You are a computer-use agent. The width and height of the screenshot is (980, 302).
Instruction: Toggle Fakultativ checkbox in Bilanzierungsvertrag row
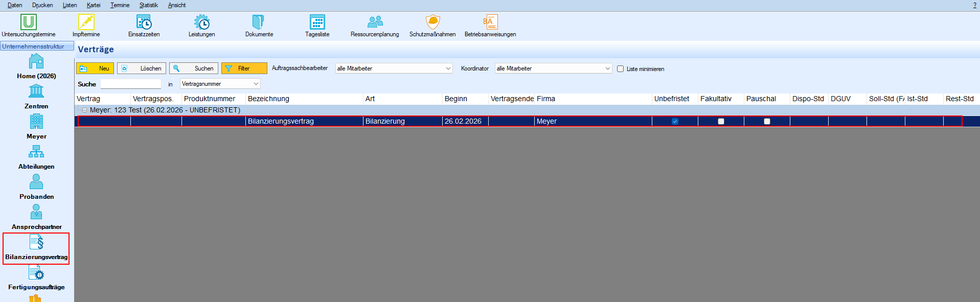coord(721,121)
